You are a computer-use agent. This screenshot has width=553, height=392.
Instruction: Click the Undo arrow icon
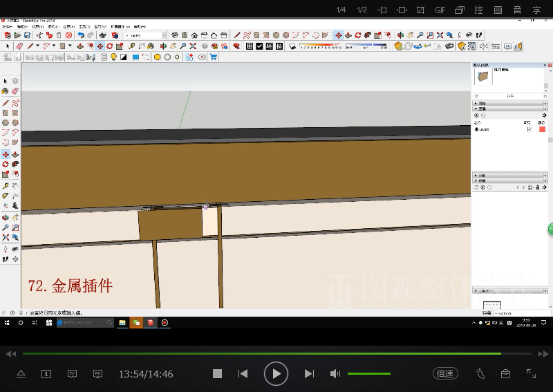[x=81, y=35]
